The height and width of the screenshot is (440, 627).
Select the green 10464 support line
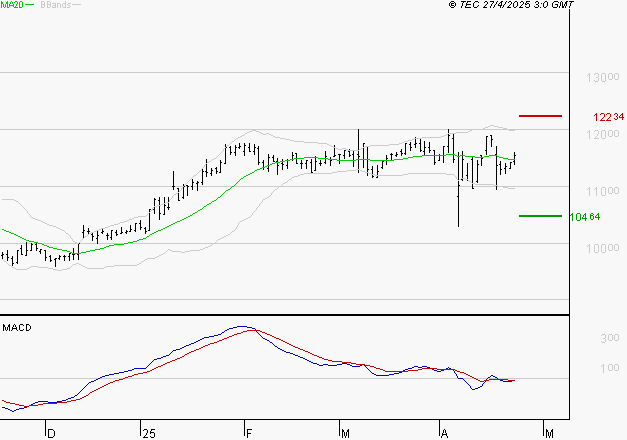click(x=540, y=215)
